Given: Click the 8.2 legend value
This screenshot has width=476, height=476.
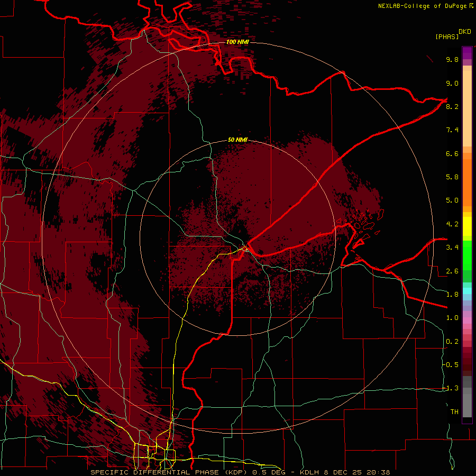Looking at the screenshot, I should [452, 106].
